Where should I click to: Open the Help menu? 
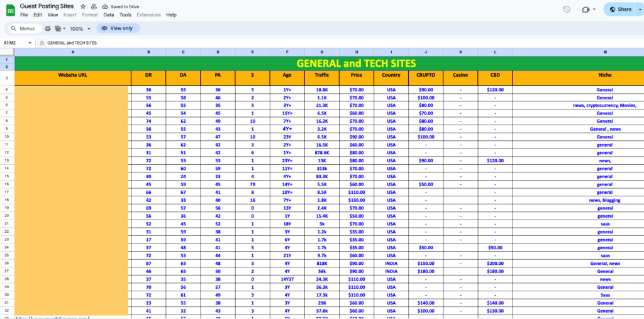[x=171, y=14]
